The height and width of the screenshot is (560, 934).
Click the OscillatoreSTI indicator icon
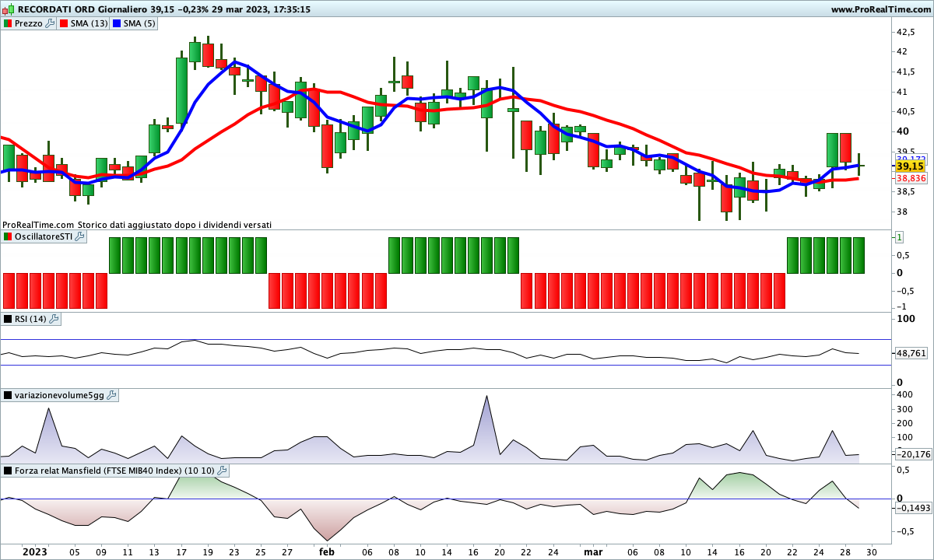[x=8, y=236]
